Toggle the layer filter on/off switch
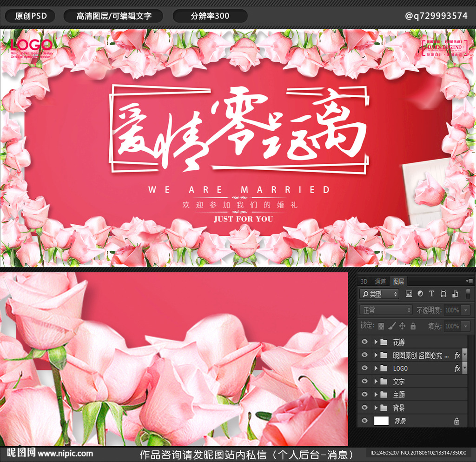 [468, 293]
